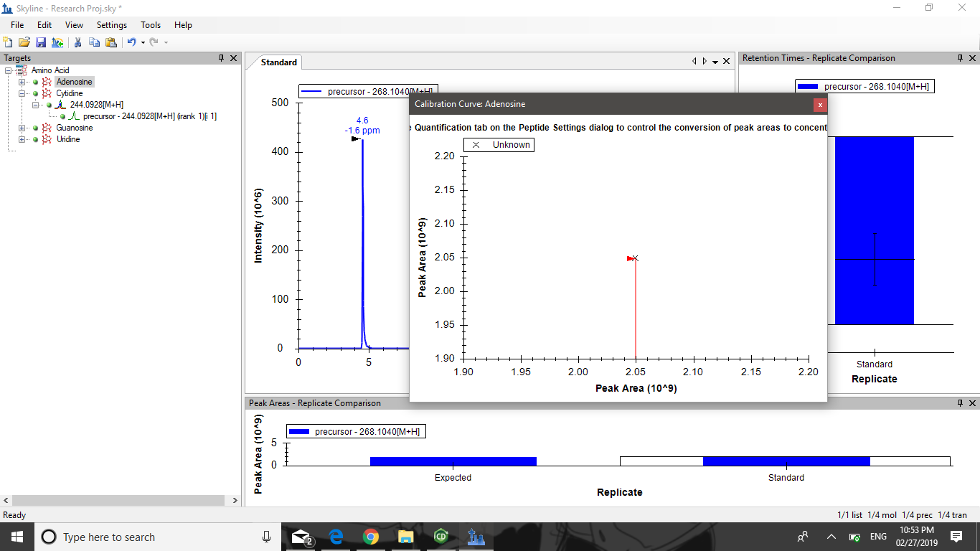Open the undo history dropdown arrow

pos(143,42)
